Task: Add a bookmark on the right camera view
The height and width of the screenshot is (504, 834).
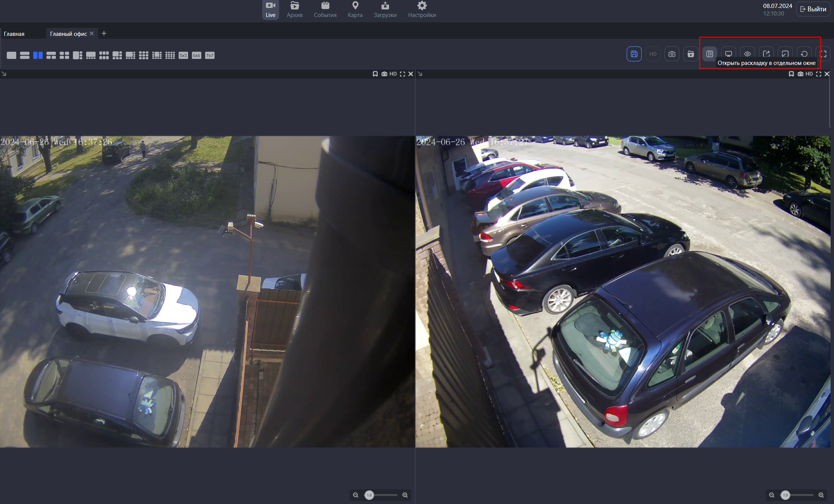Action: click(791, 74)
